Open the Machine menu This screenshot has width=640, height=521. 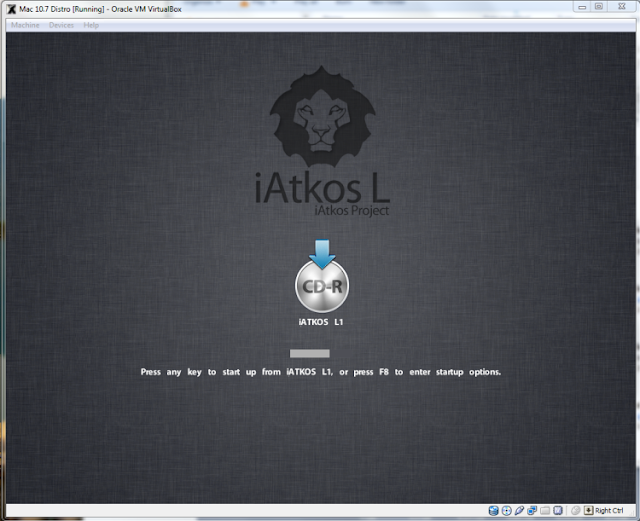click(x=25, y=25)
